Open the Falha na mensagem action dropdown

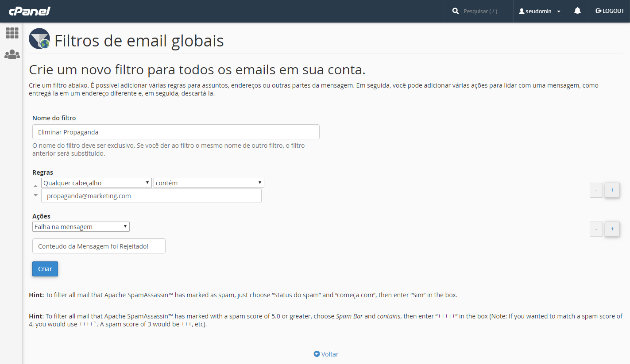(x=81, y=227)
